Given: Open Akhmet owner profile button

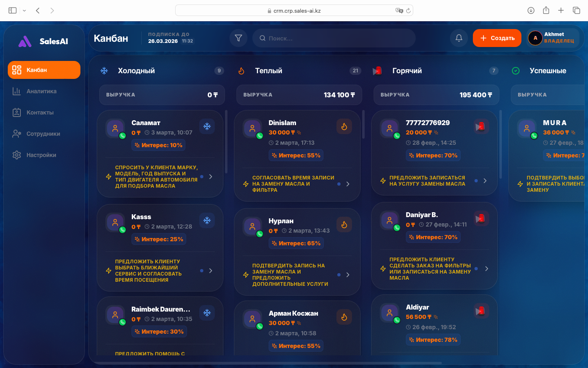Looking at the screenshot, I should coord(553,38).
